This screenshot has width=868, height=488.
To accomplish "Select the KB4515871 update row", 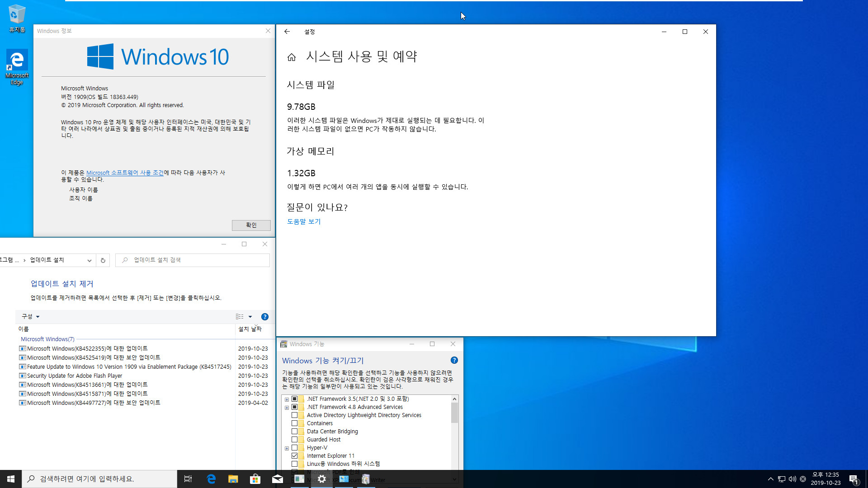I will (x=144, y=394).
